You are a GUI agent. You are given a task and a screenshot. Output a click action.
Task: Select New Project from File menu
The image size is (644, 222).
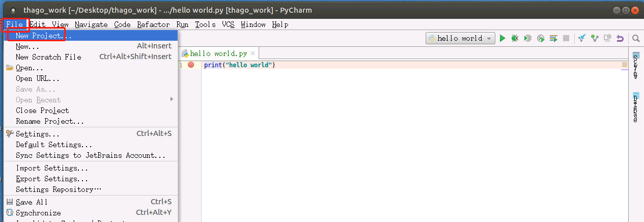click(44, 36)
